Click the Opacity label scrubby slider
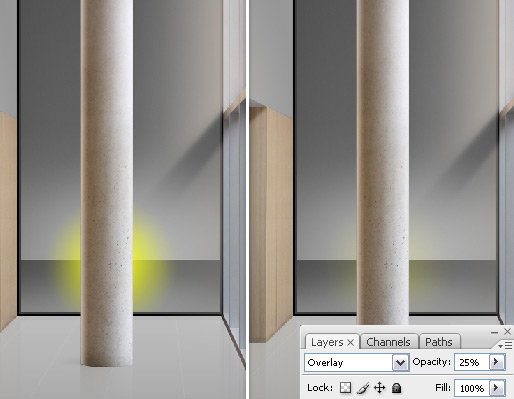Screen dimensions: 514x399 click(432, 362)
